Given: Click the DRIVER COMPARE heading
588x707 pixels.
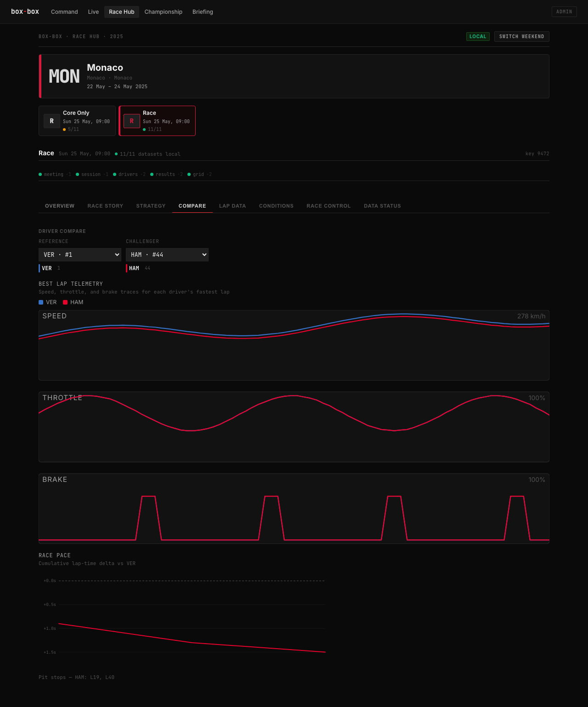Looking at the screenshot, I should tap(62, 231).
